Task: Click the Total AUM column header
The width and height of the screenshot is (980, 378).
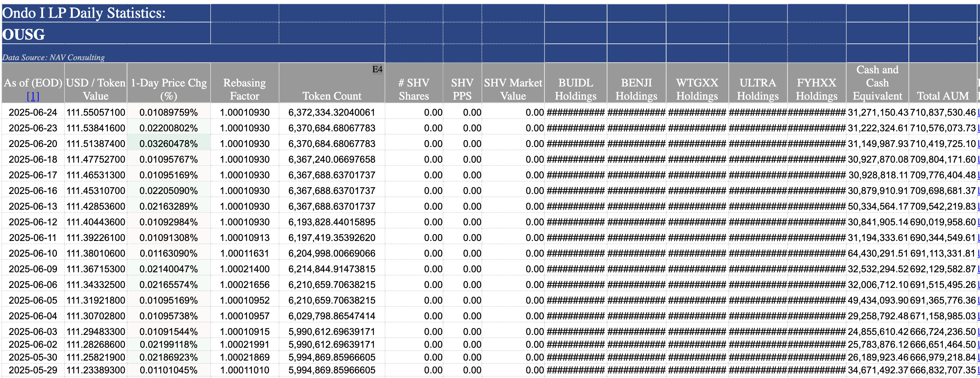Action: click(942, 96)
